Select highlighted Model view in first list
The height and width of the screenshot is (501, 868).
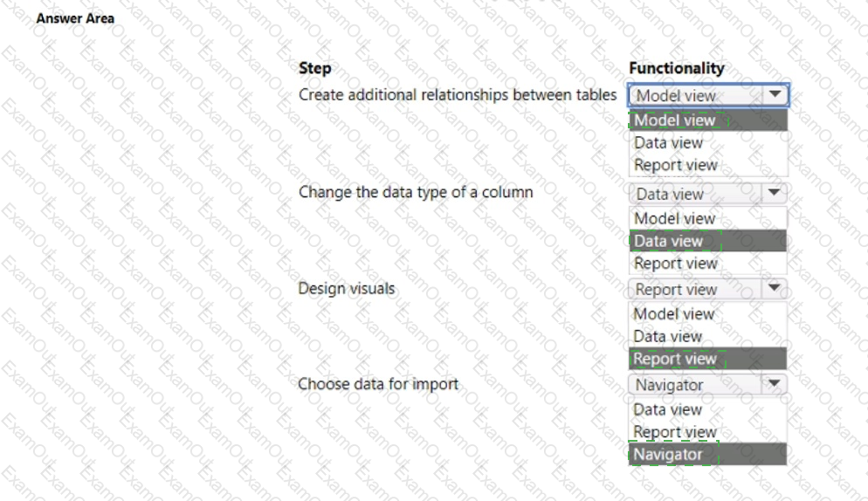pyautogui.click(x=707, y=120)
